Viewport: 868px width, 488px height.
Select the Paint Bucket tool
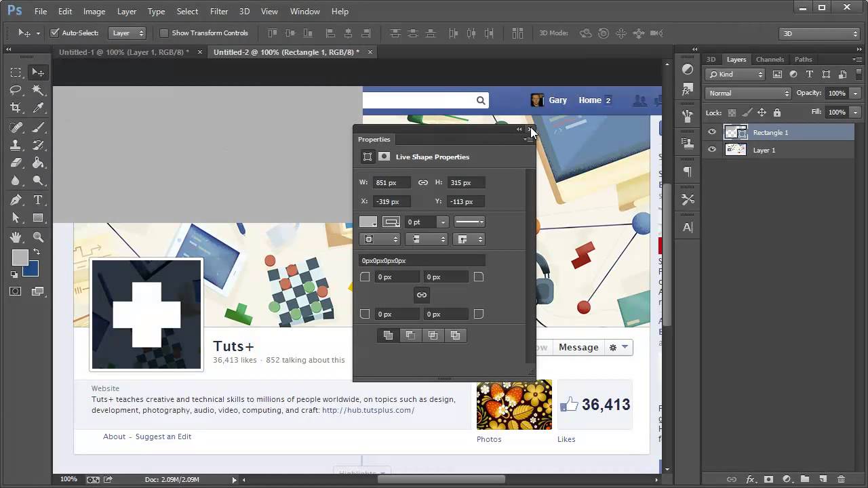click(x=38, y=163)
